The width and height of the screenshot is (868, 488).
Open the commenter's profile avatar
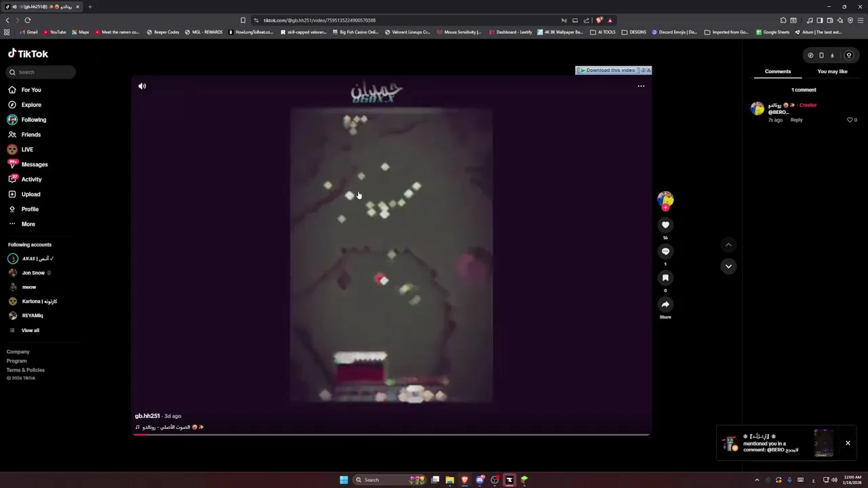click(757, 108)
